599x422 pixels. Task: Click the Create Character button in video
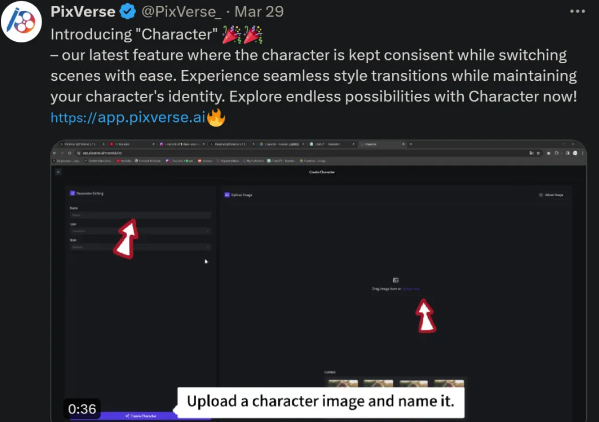click(x=141, y=416)
